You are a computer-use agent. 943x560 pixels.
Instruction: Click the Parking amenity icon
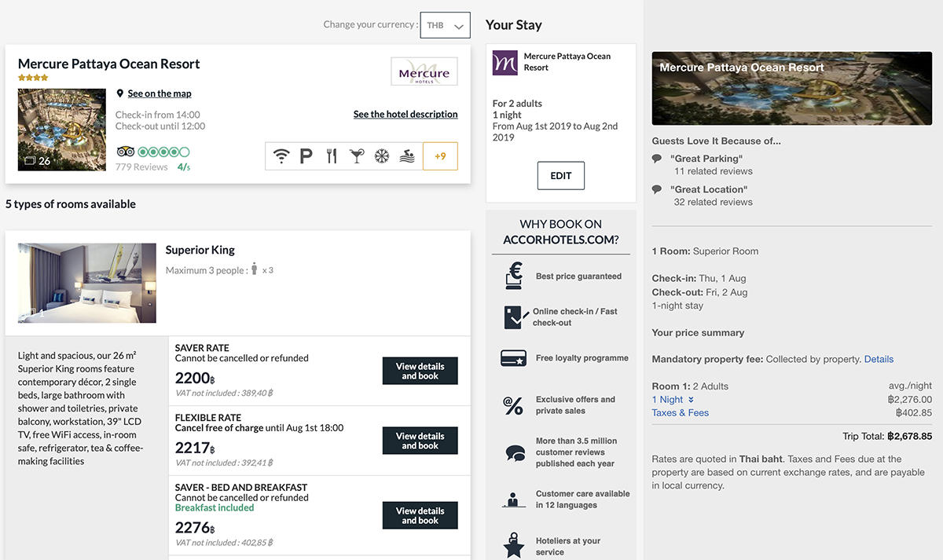click(x=306, y=156)
